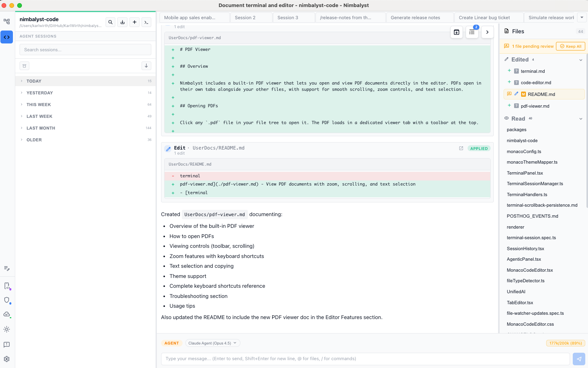Open the session tabs overflow dropdown
Image resolution: width=588 pixels, height=368 pixels.
582,18
